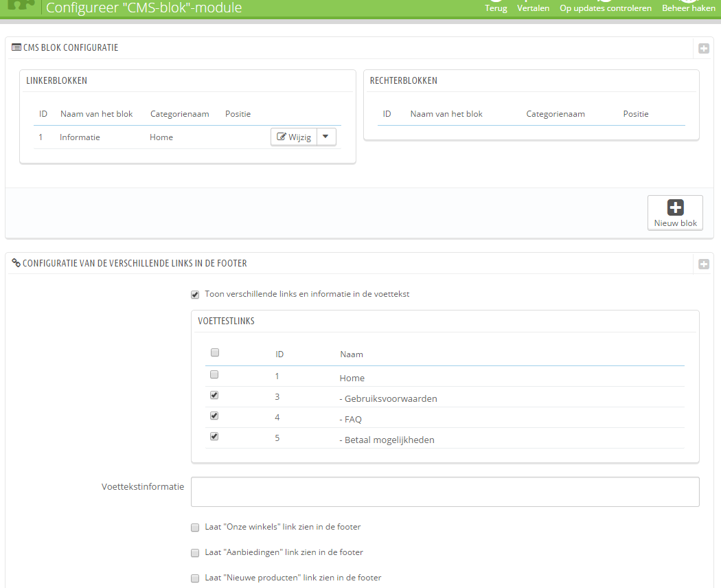This screenshot has width=721, height=588.
Task: Click the Positie header in Rechterblokken
Action: coord(635,113)
